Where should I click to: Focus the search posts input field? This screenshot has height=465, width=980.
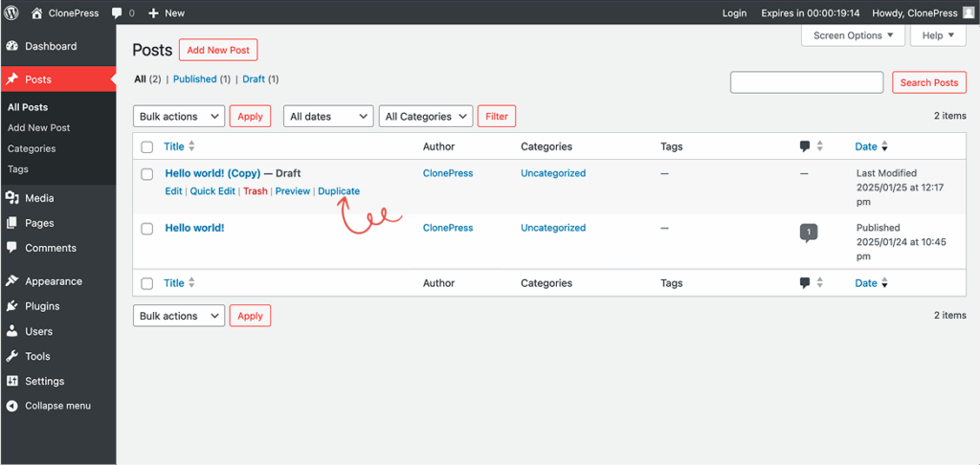pos(807,82)
